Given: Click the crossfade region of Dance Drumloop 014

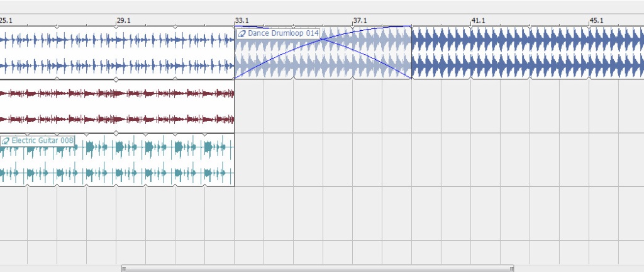Looking at the screenshot, I should (x=323, y=53).
